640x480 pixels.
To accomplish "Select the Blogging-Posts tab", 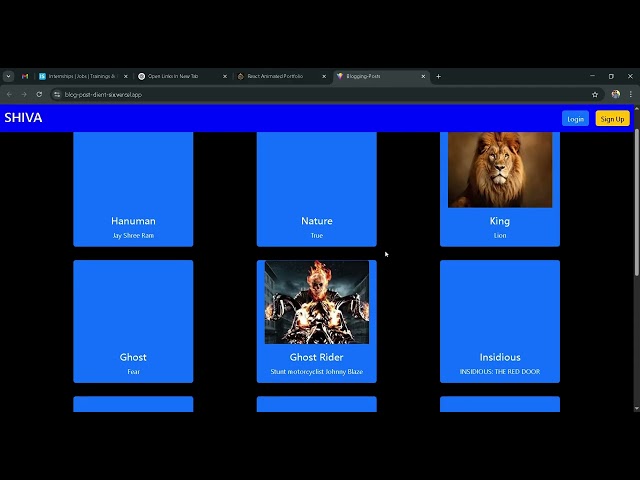I will (x=381, y=76).
